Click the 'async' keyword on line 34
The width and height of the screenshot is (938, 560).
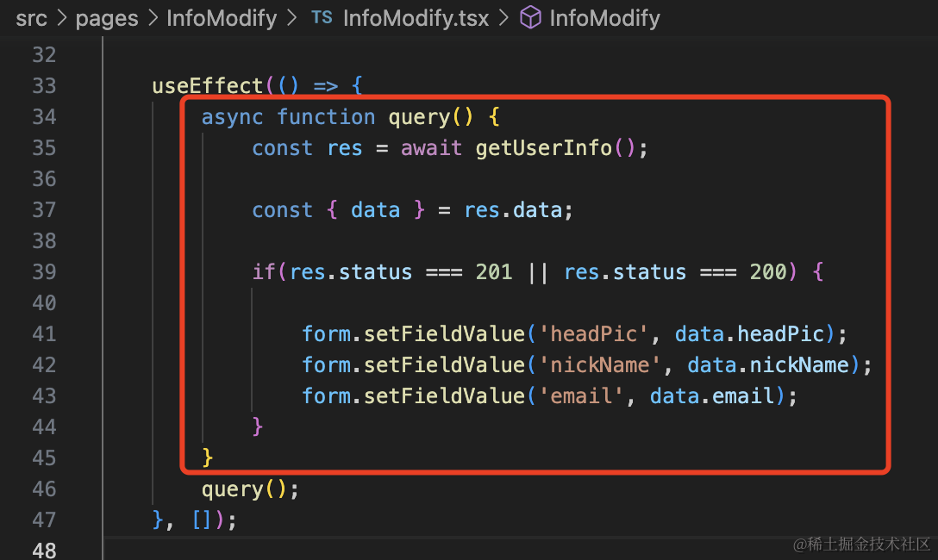tap(232, 117)
